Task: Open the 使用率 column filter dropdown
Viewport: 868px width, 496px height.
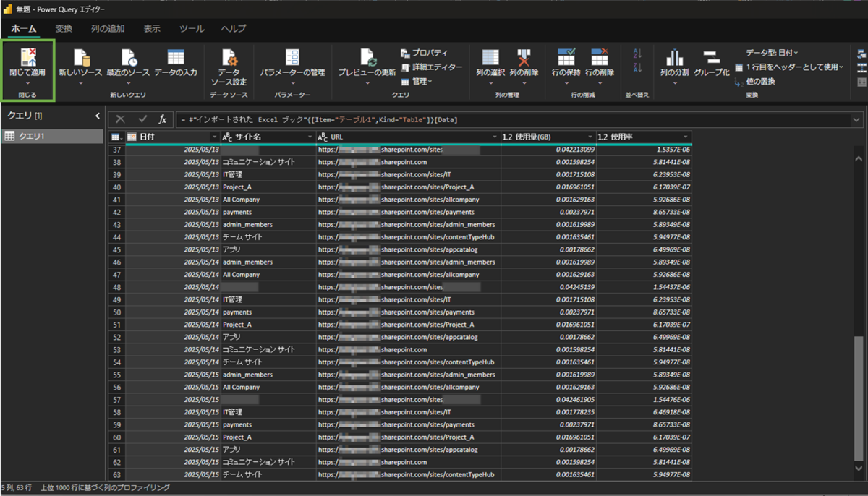Action: pyautogui.click(x=686, y=137)
